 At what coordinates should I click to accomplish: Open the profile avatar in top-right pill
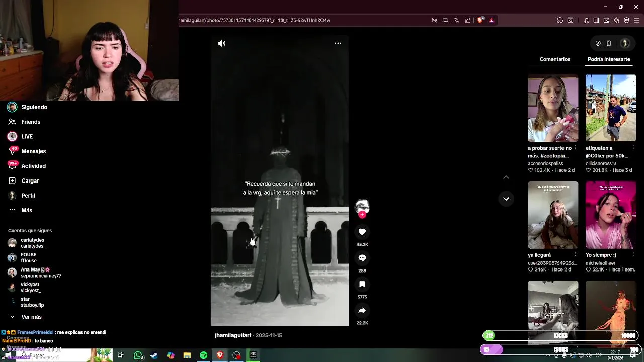point(625,43)
